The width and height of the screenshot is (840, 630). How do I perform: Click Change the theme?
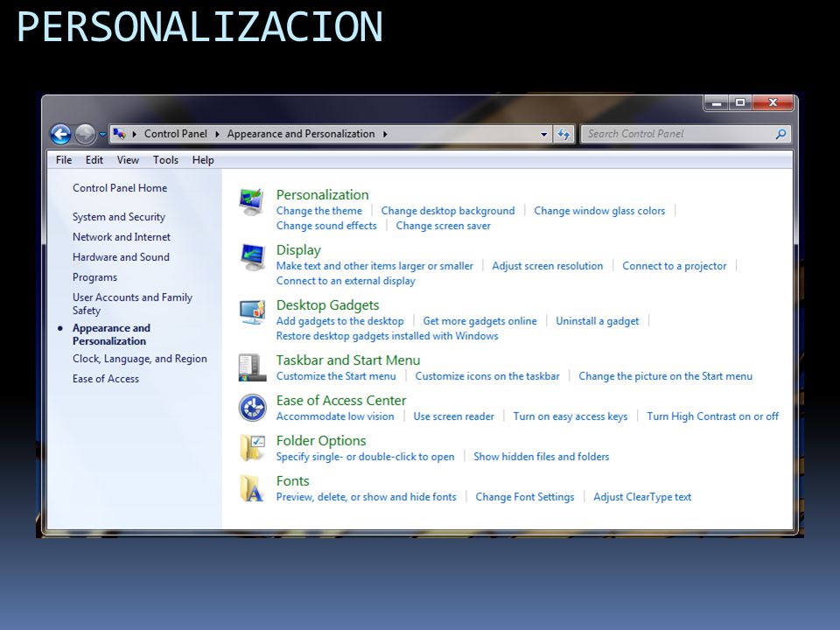pos(319,211)
